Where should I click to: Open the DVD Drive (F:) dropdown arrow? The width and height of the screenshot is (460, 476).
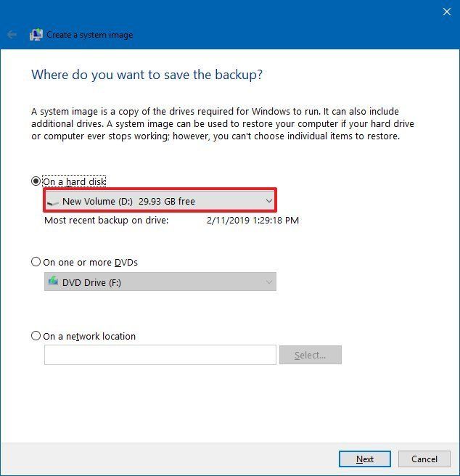[268, 282]
